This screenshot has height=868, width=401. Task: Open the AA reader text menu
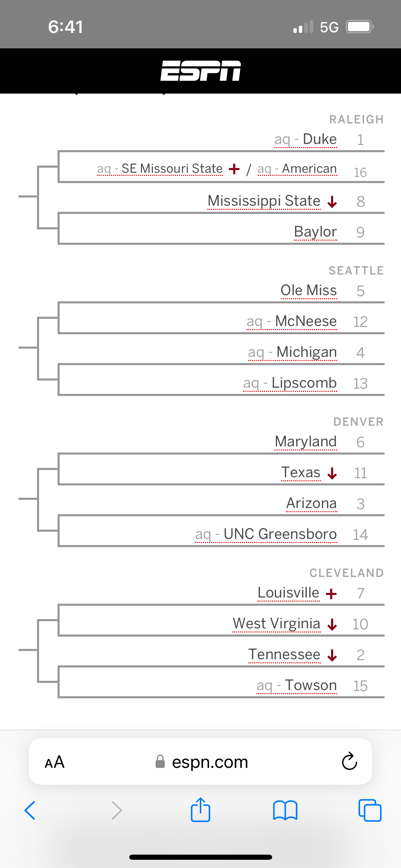(55, 762)
